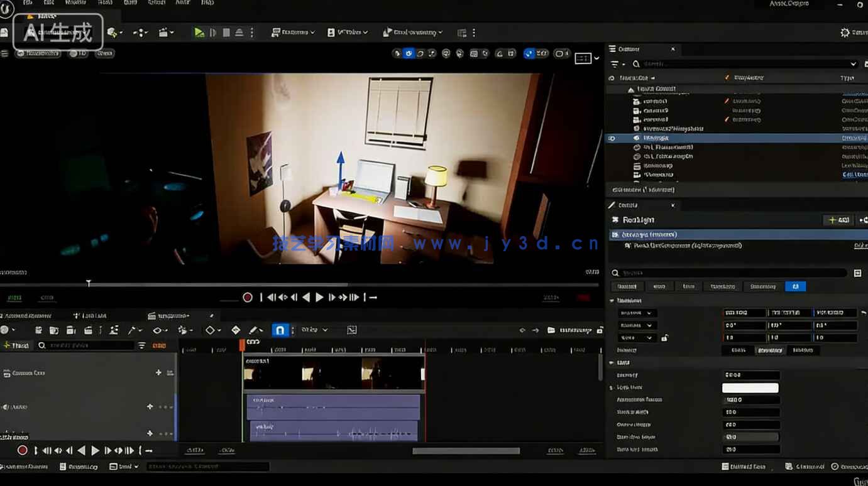Image resolution: width=868 pixels, height=486 pixels.
Task: Click the Unreal Engine logo icon
Action: point(6,8)
